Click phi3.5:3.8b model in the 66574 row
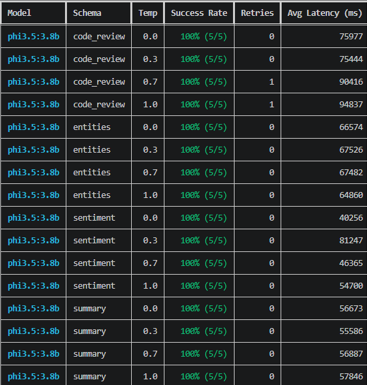 tap(33, 127)
